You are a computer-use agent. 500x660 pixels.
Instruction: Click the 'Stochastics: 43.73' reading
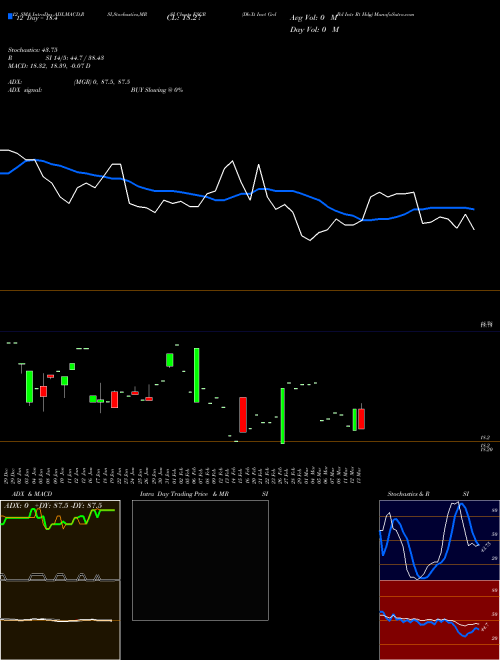33,50
